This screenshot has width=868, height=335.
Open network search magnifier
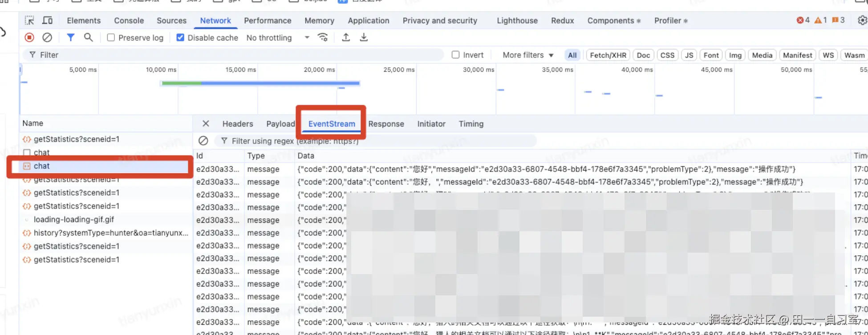click(89, 37)
